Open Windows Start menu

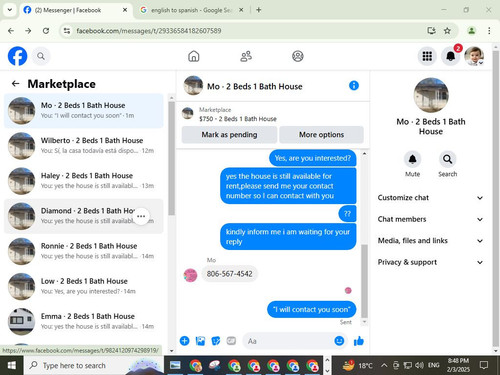point(12,365)
